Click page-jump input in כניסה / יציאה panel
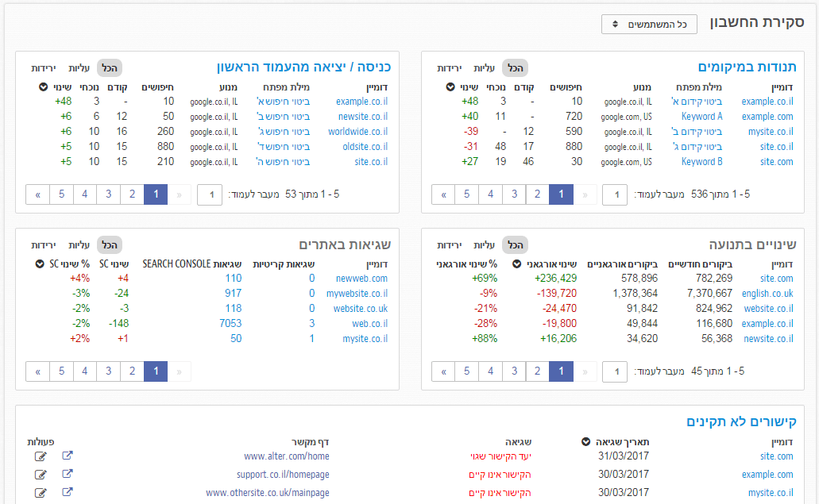The height and width of the screenshot is (504, 819). point(210,194)
